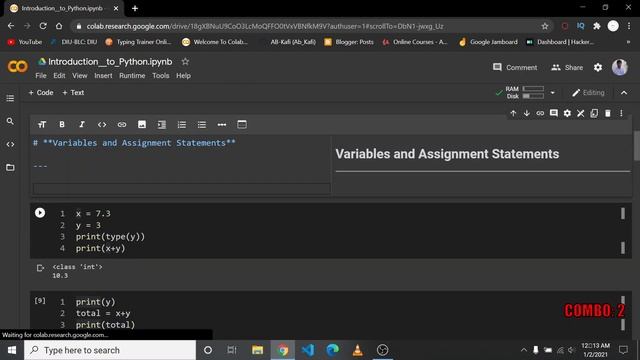640x360 pixels.
Task: Open the Help menu
Action: pyautogui.click(x=183, y=76)
